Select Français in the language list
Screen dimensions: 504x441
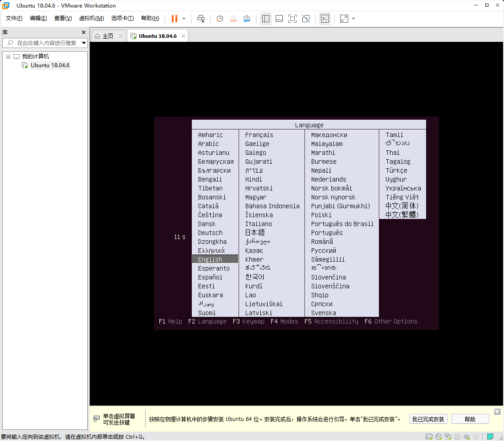pos(259,135)
